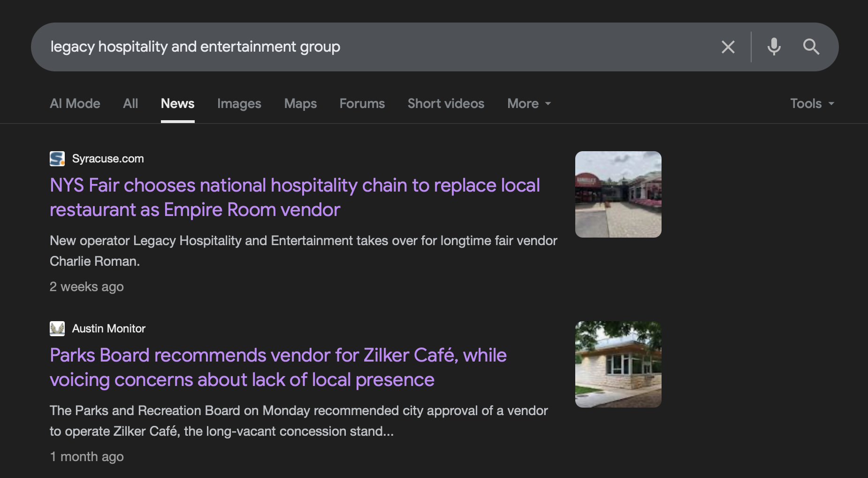The width and height of the screenshot is (868, 478).
Task: Open the Forums tab
Action: coord(362,104)
